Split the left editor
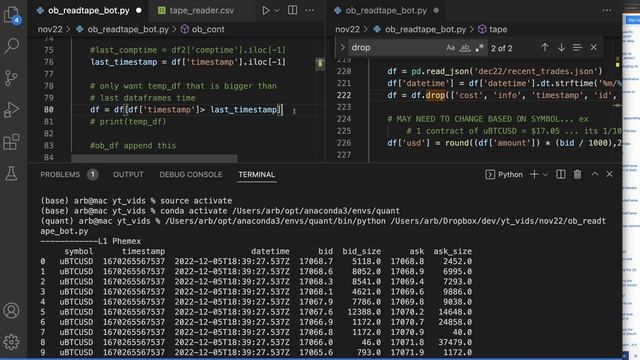The height and width of the screenshot is (360, 640). coord(292,10)
